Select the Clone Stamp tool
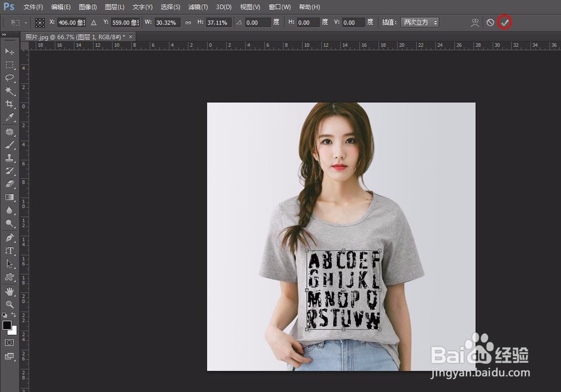 9,156
